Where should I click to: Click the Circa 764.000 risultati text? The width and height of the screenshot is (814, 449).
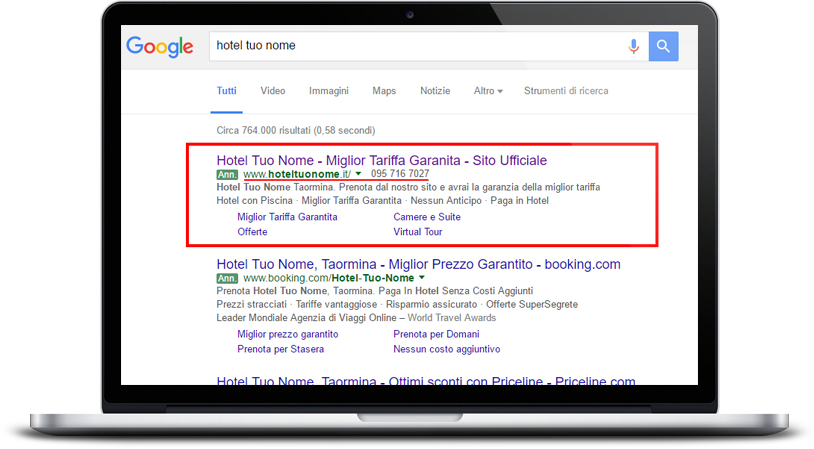click(x=295, y=130)
